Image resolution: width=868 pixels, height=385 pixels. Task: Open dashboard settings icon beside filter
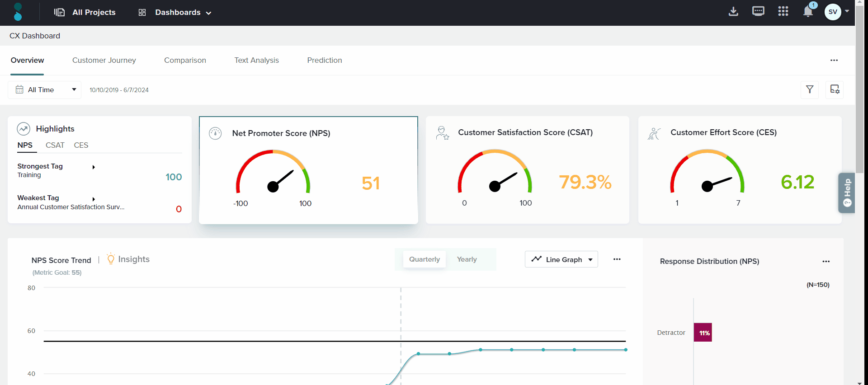pos(835,89)
